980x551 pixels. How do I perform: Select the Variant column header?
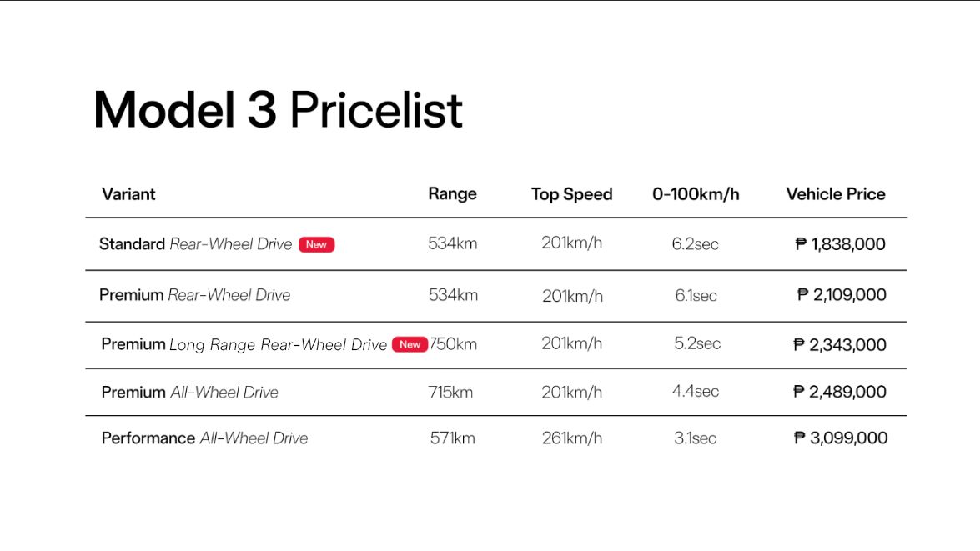pos(128,194)
